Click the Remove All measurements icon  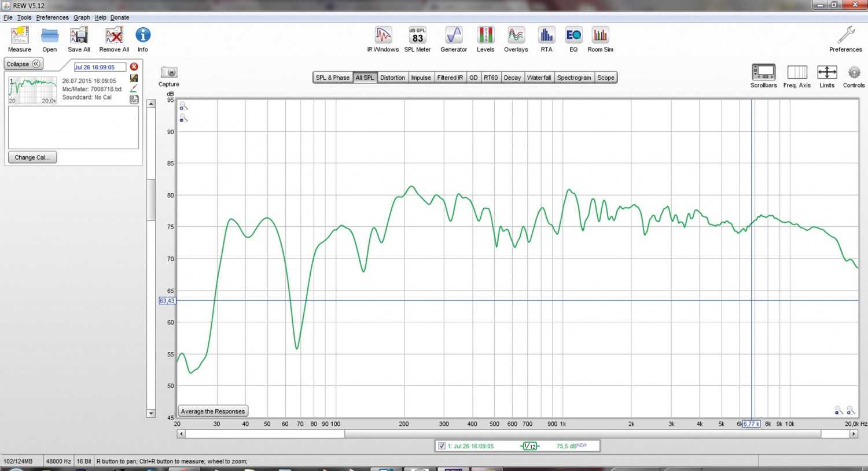[x=114, y=36]
